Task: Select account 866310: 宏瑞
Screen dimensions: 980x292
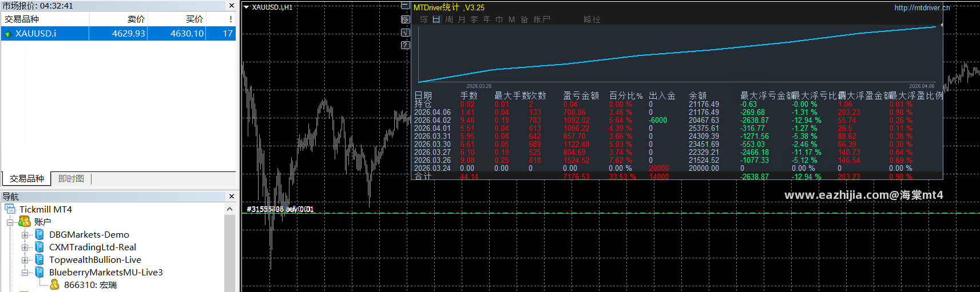Action: [90, 285]
